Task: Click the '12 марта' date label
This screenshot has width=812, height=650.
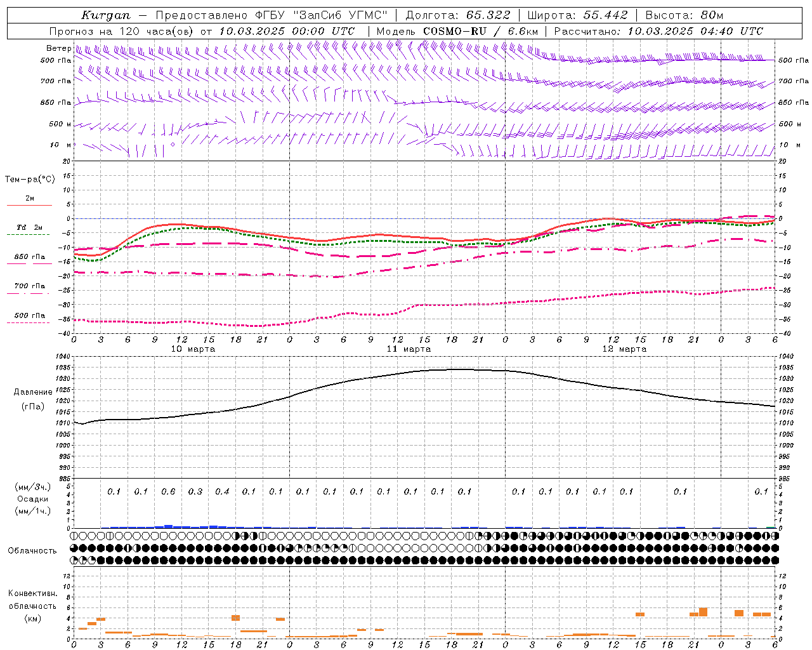Action: [624, 348]
